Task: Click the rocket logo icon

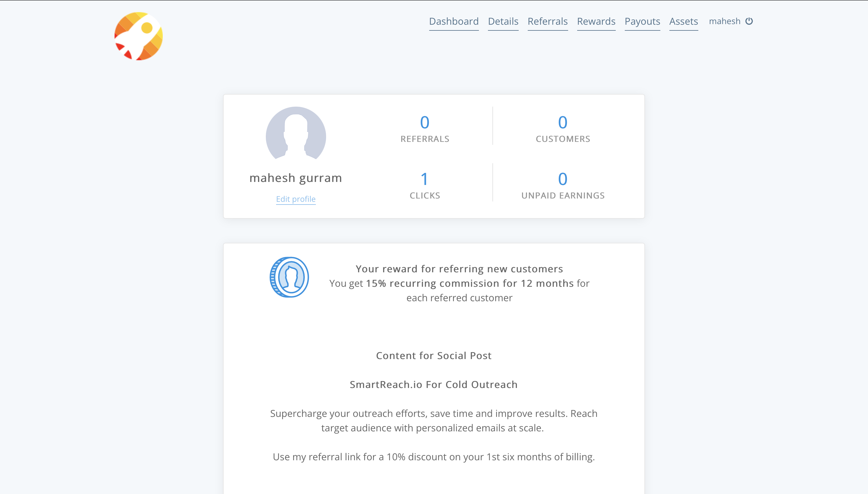Action: pos(139,36)
